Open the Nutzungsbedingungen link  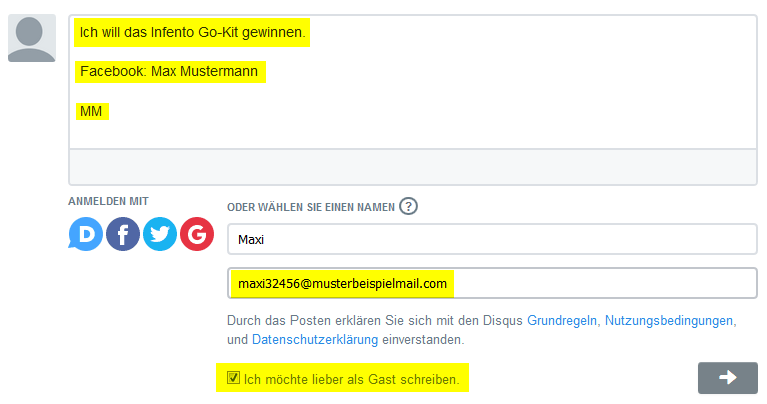[x=669, y=321]
